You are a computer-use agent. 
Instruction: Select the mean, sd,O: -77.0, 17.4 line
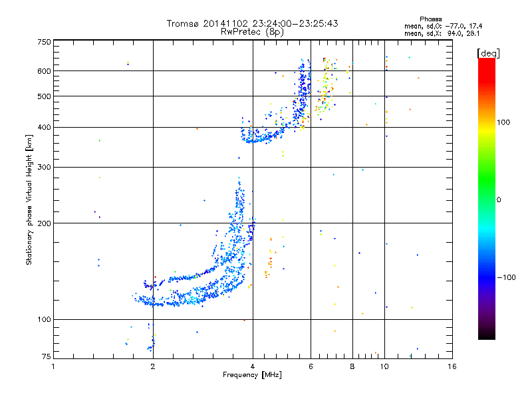[x=443, y=26]
